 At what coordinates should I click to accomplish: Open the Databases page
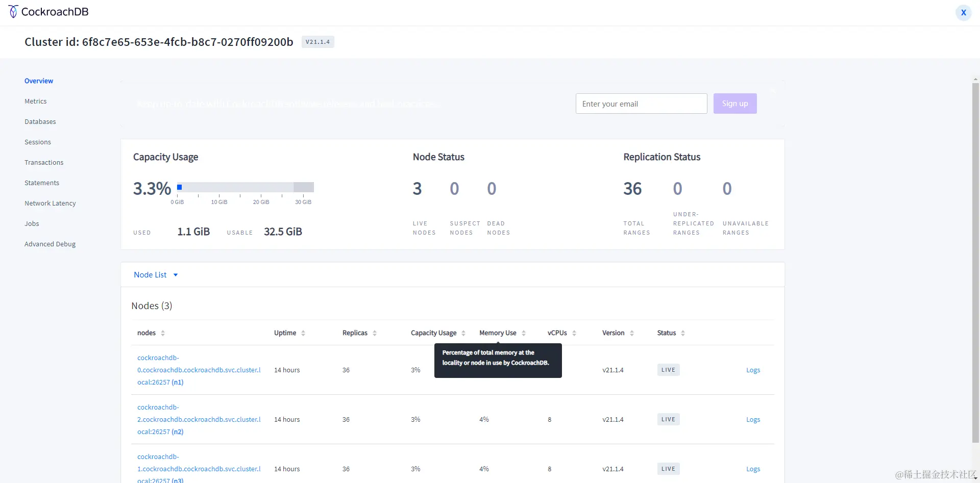pyautogui.click(x=40, y=122)
